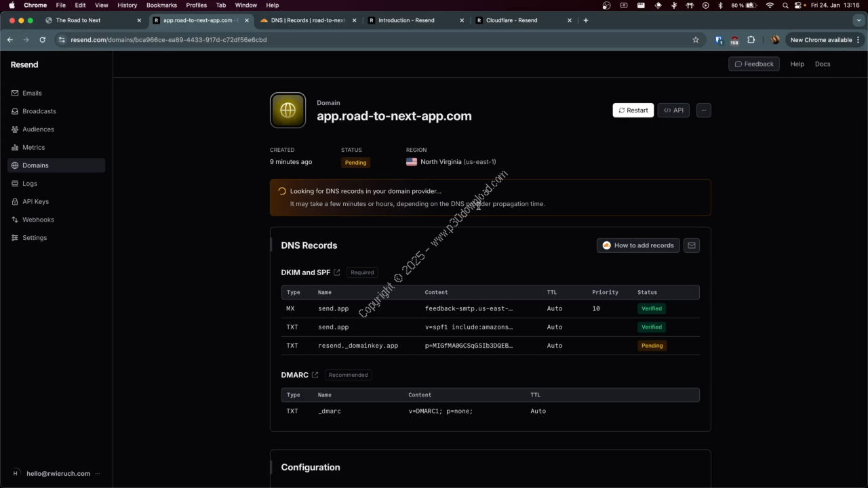Open the Bookmarks menu
The height and width of the screenshot is (488, 868).
click(161, 5)
